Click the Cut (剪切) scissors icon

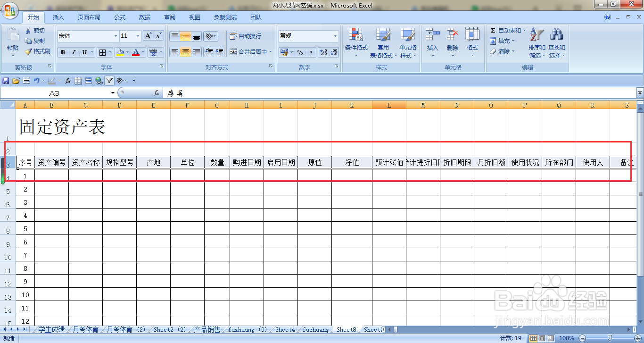[28, 31]
